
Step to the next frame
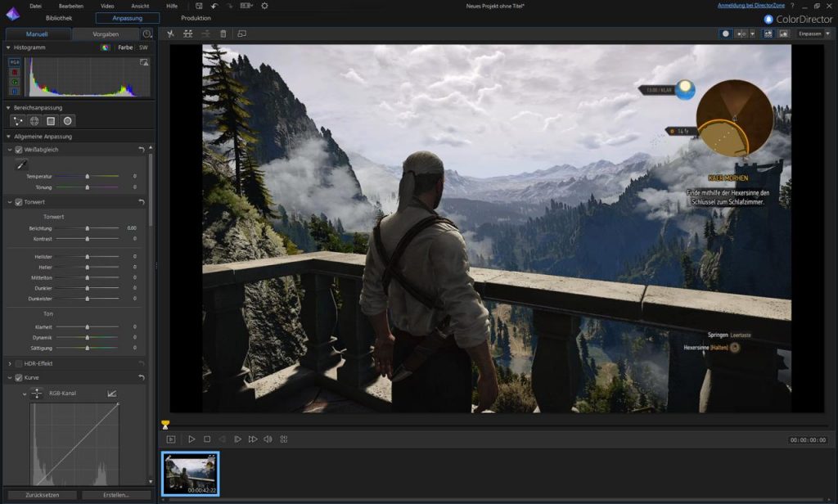pos(237,439)
